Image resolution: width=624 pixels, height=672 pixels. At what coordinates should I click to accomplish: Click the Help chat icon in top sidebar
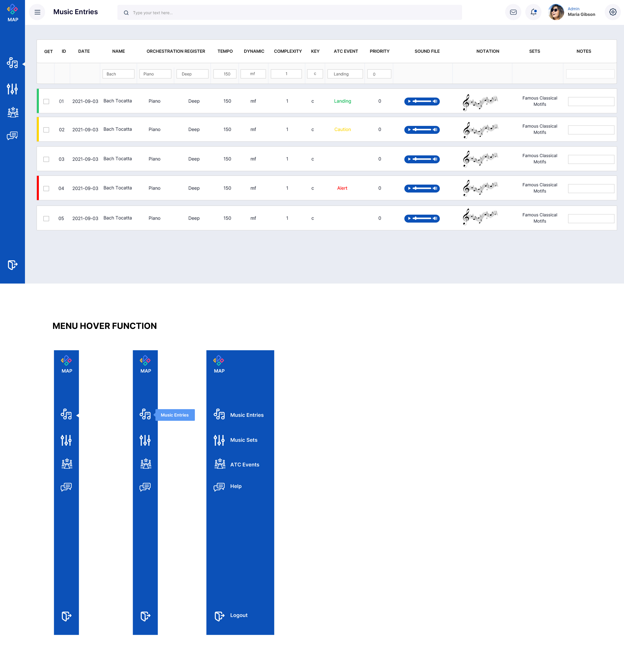coord(12,136)
